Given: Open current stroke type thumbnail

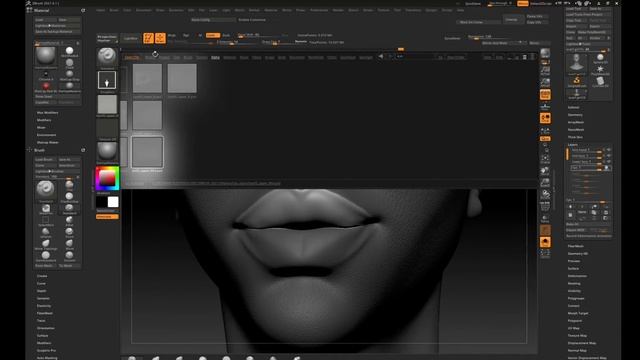Looking at the screenshot, I should (x=107, y=80).
